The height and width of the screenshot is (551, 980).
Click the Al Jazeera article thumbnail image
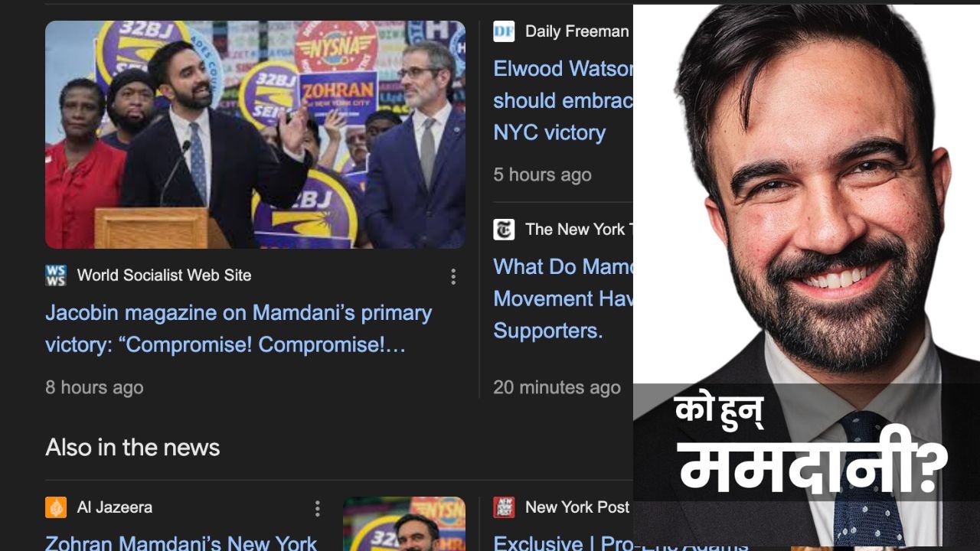pos(404,524)
